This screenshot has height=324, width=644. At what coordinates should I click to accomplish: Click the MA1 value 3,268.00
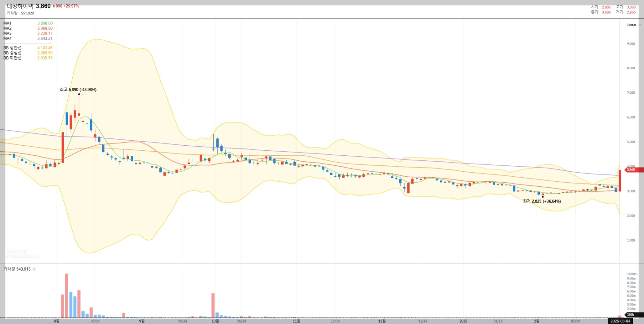(x=45, y=23)
